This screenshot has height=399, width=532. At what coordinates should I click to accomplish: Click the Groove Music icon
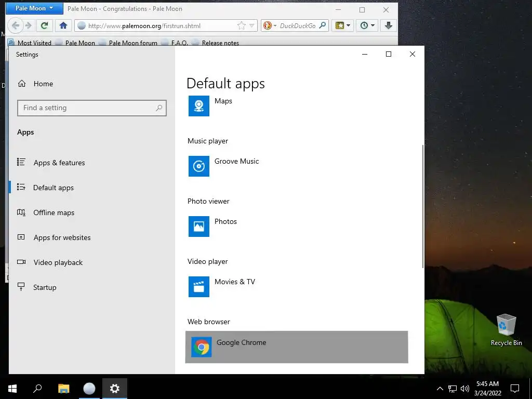coord(199,166)
